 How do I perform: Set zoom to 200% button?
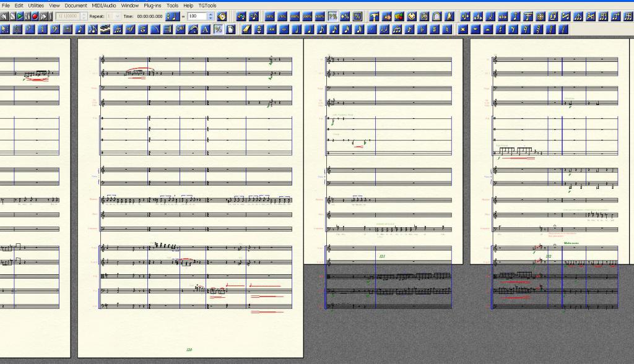(307, 16)
